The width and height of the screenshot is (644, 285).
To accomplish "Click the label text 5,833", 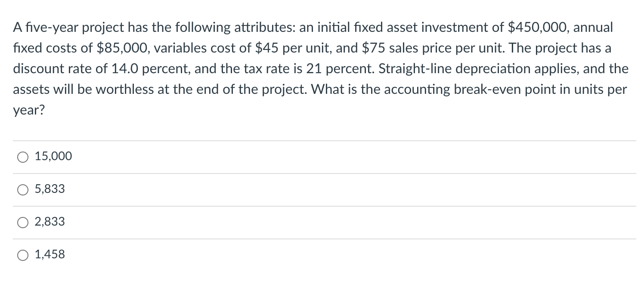I will click(50, 189).
